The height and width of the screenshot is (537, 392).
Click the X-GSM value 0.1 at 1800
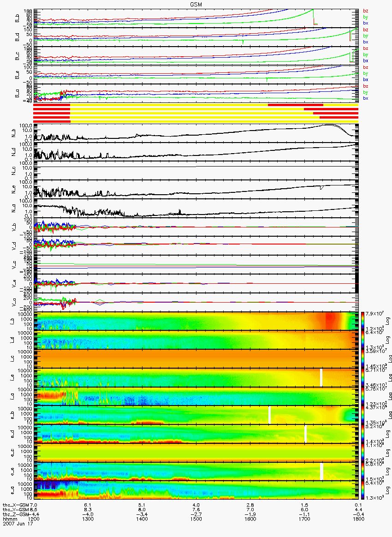[358, 505]
